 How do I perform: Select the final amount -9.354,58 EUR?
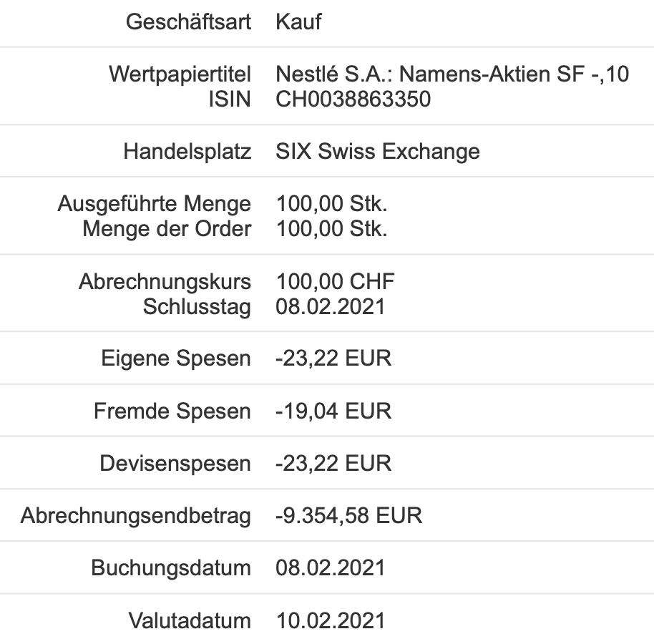(348, 515)
